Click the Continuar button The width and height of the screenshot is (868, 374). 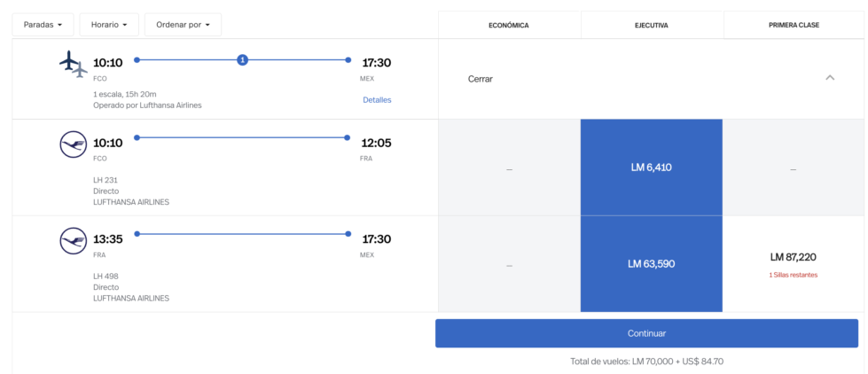tap(646, 333)
